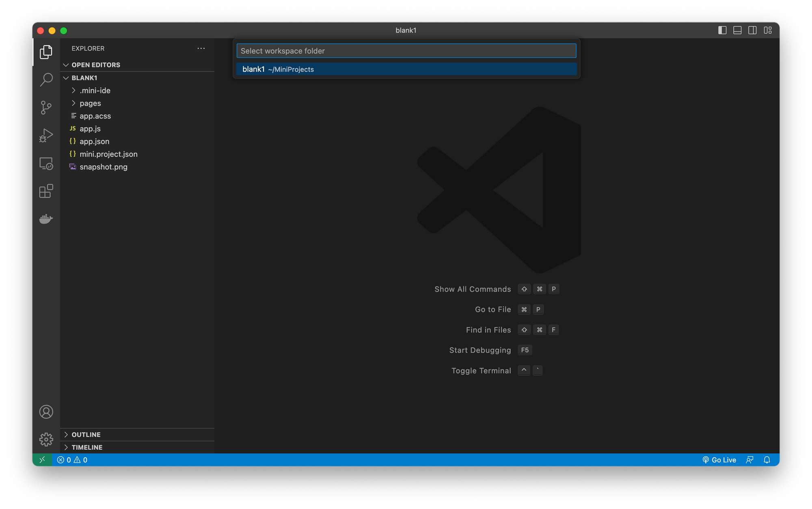
Task: Toggle the secondary side bar
Action: (752, 30)
